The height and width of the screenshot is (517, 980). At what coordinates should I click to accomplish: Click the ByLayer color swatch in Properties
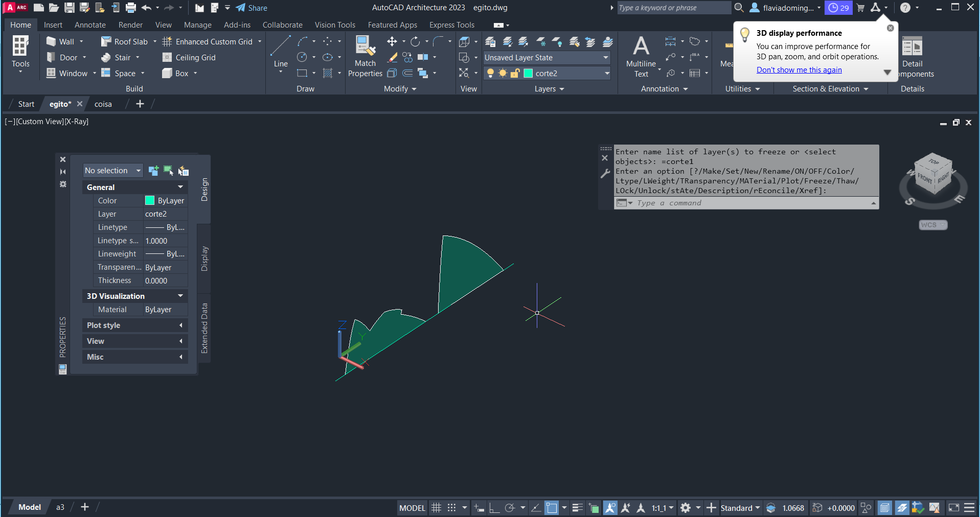150,201
